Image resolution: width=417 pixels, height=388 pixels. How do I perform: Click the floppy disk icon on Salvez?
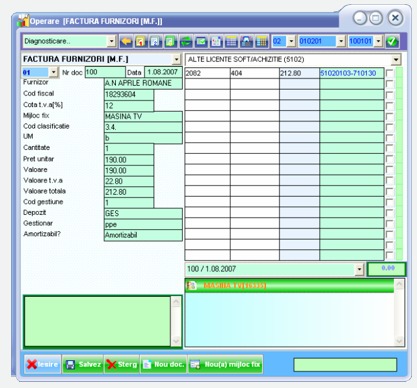click(x=70, y=365)
